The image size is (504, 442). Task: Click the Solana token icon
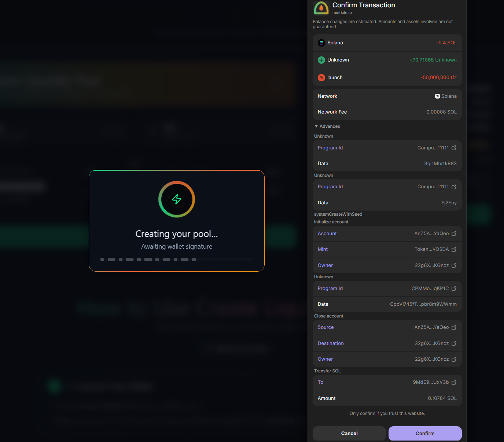pos(321,43)
